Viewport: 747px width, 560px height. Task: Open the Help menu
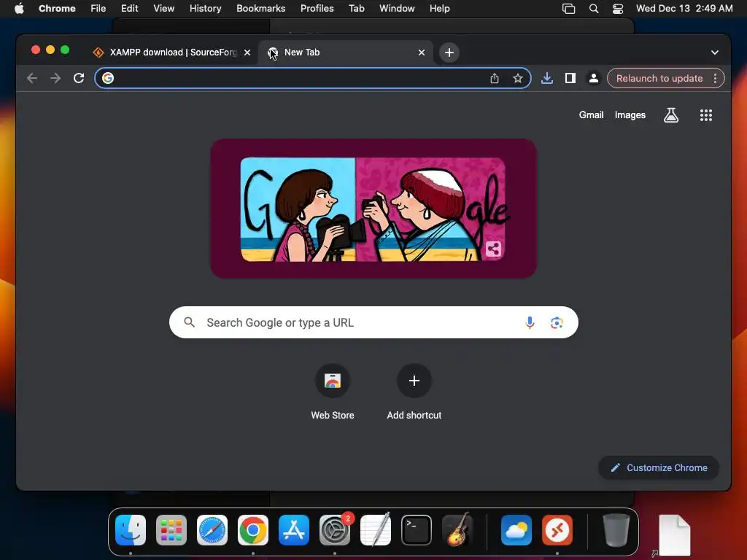point(439,8)
